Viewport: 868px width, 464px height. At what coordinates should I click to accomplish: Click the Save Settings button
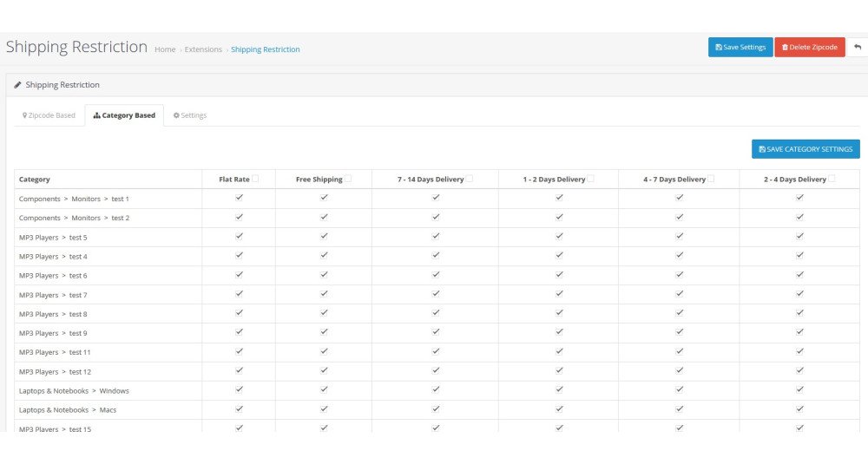(740, 47)
